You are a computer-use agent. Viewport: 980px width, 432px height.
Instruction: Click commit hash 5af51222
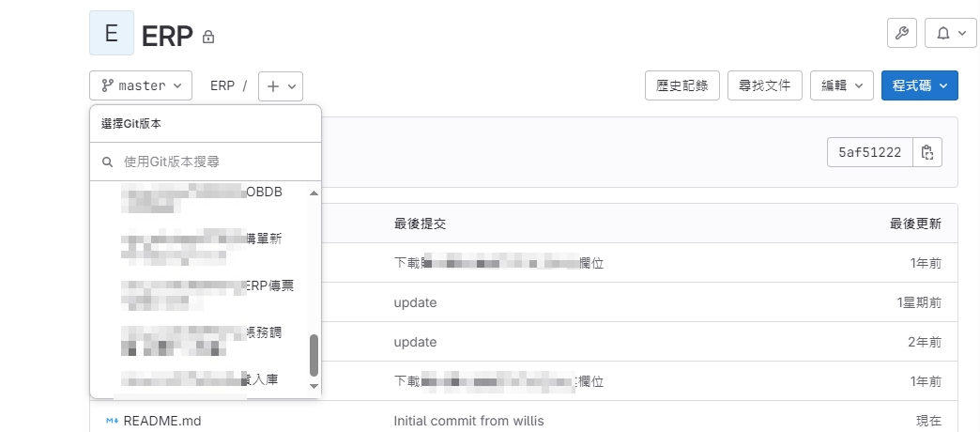point(869,153)
